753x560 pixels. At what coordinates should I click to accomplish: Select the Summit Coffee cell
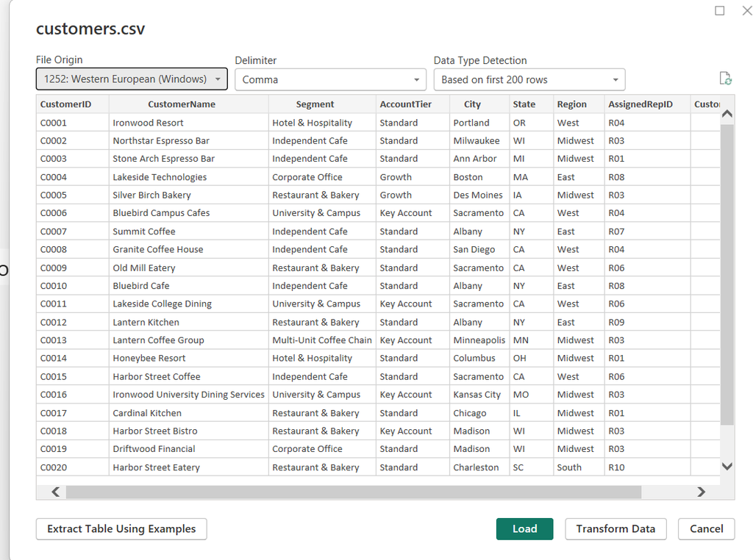[189, 231]
